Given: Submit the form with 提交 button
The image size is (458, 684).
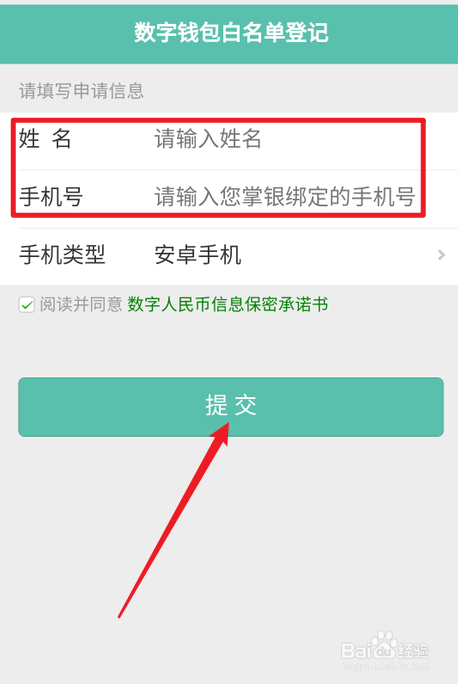Looking at the screenshot, I should coord(231,407).
